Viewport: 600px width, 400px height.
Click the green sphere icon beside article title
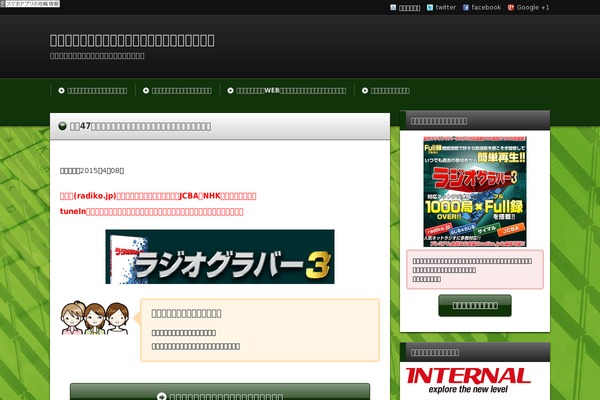pos(62,126)
